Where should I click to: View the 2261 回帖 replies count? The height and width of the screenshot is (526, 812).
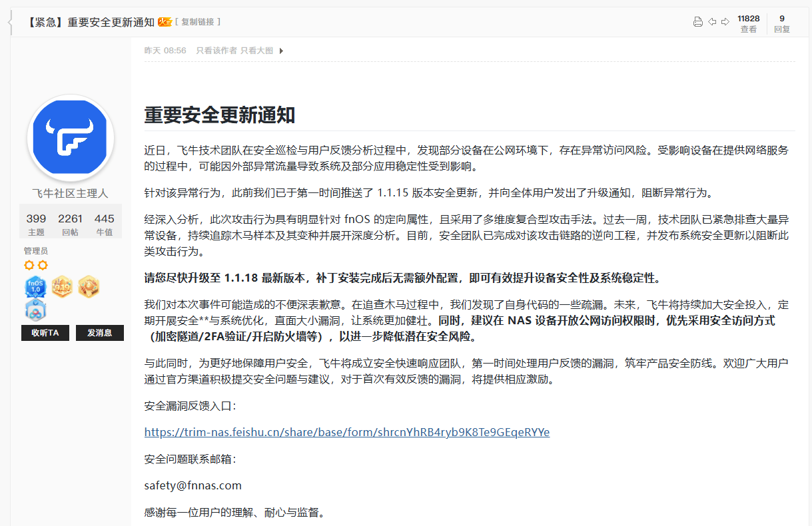70,224
